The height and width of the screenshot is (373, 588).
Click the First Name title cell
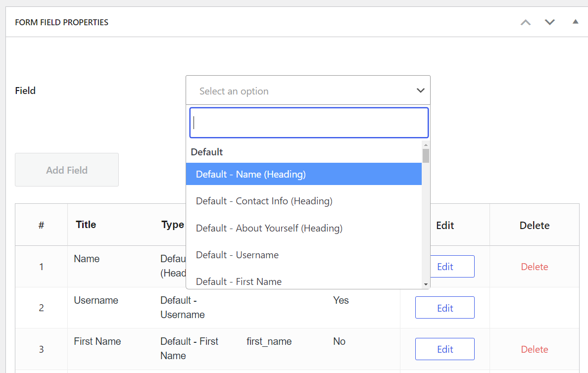tap(98, 341)
